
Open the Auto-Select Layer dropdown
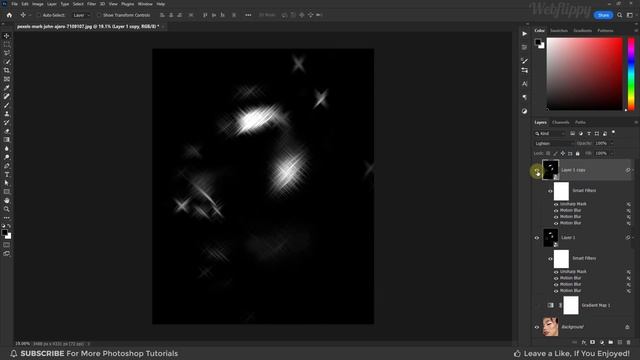coord(81,15)
